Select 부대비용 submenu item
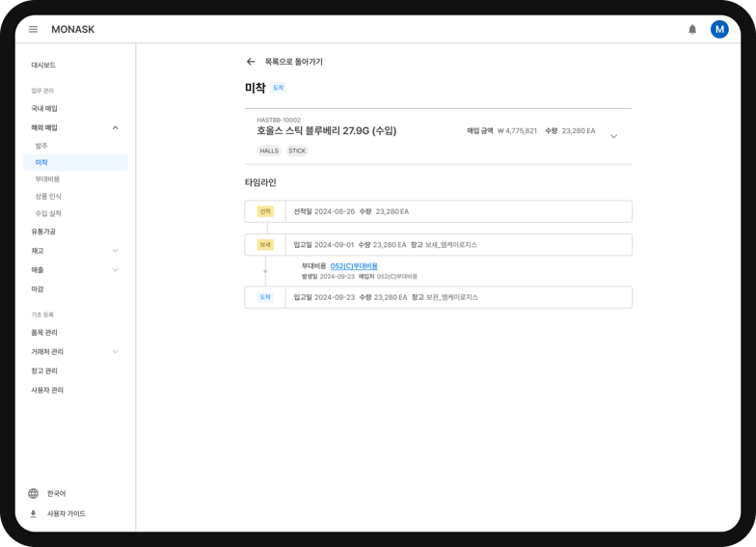Viewport: 756px width, 547px height. click(47, 179)
